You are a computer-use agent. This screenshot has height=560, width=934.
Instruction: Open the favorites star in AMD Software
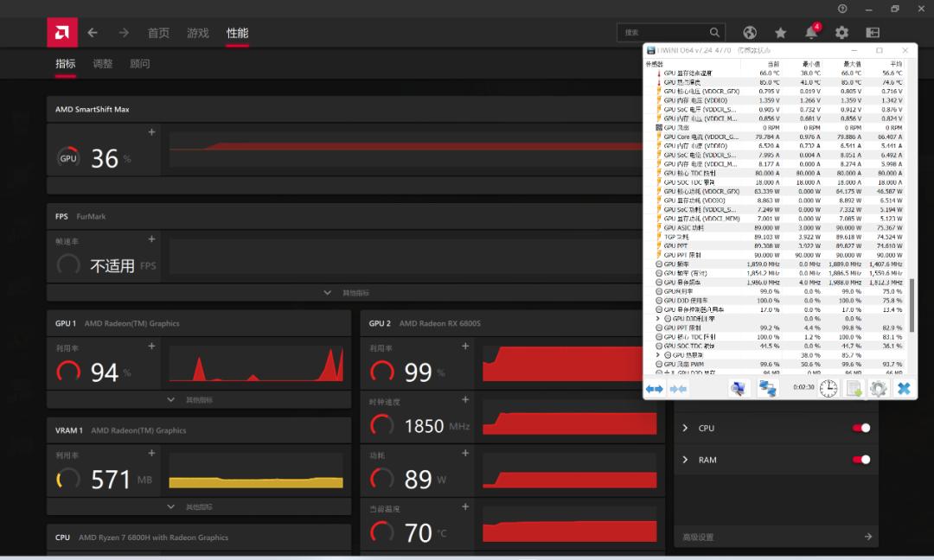(x=780, y=32)
